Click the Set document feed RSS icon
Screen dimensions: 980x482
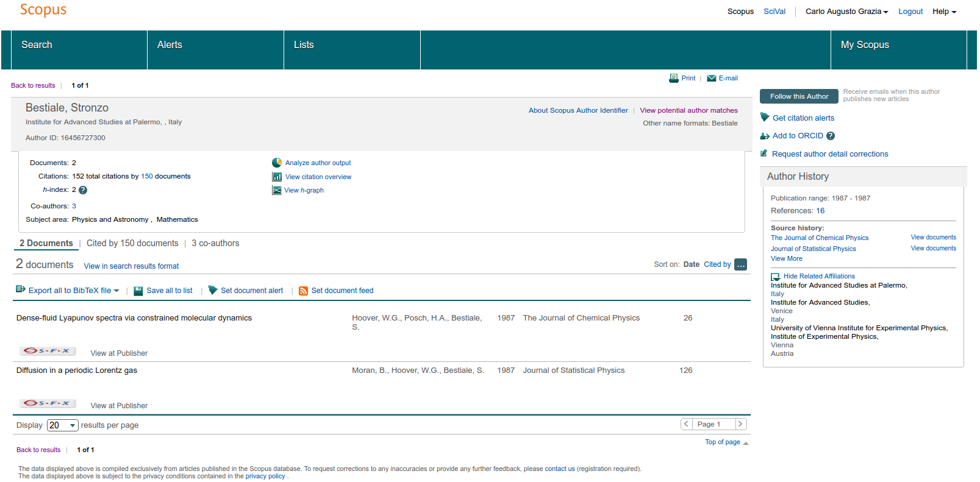tap(303, 291)
